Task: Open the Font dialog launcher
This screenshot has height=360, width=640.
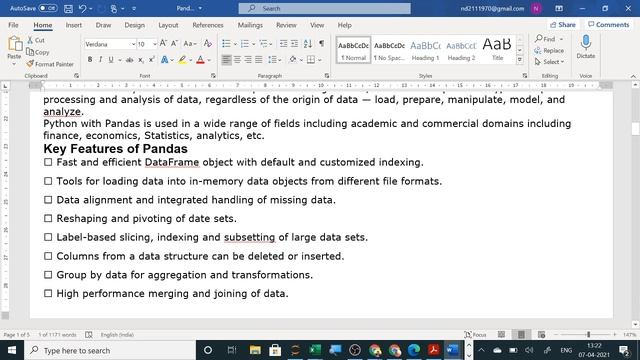Action: 213,76
